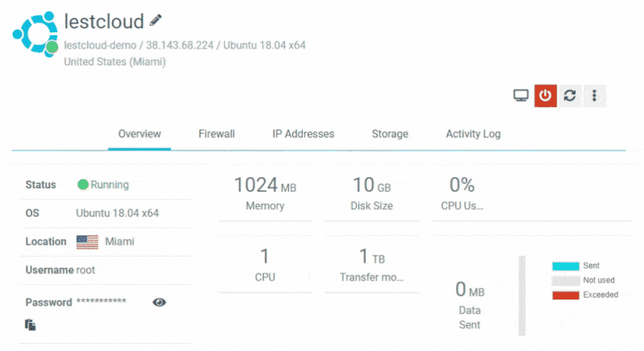Click the gray Not used legend swatch
The height and width of the screenshot is (351, 644).
coord(566,281)
